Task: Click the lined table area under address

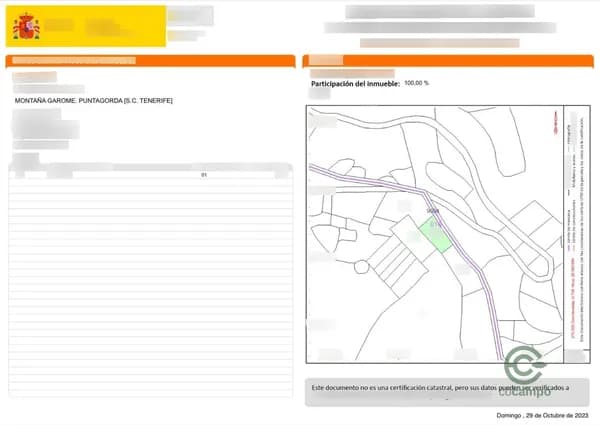Action: click(150, 280)
